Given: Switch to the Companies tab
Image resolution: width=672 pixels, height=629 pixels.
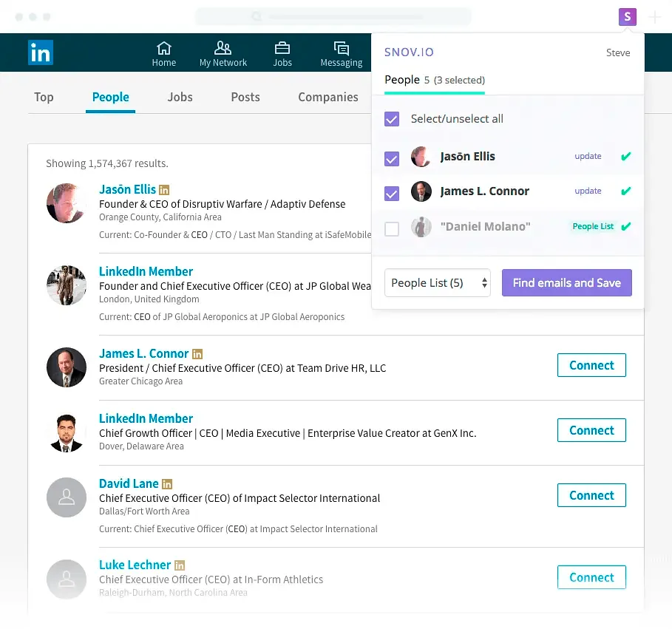Looking at the screenshot, I should [x=328, y=97].
